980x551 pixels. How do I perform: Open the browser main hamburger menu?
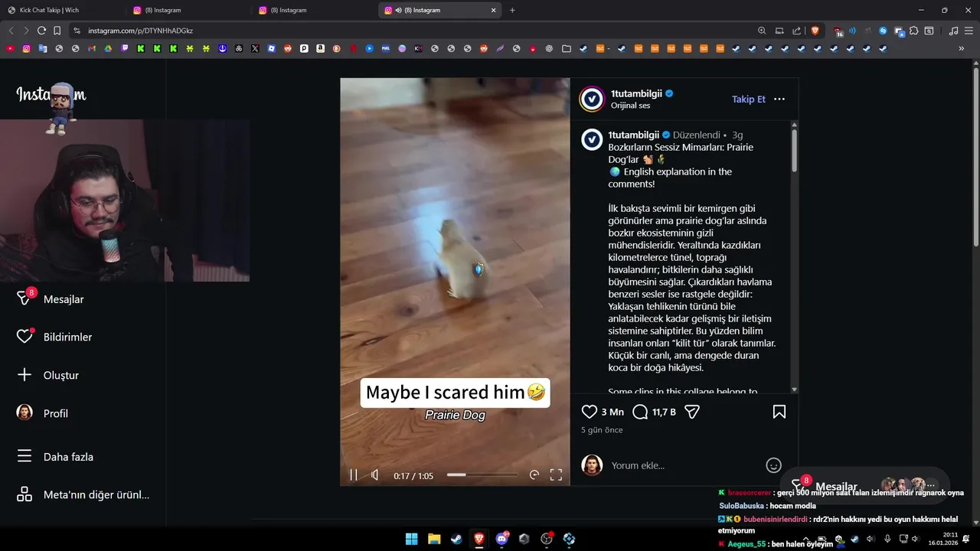[x=969, y=31]
